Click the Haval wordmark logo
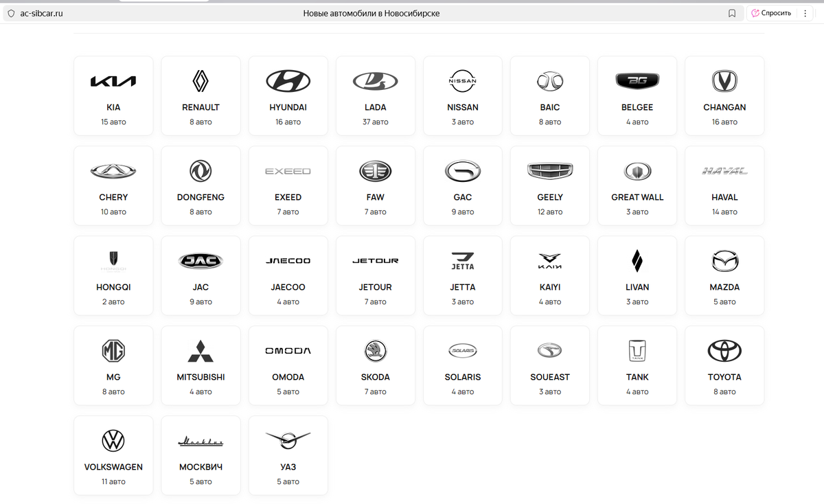Screen dimensions: 824x504 pos(724,171)
